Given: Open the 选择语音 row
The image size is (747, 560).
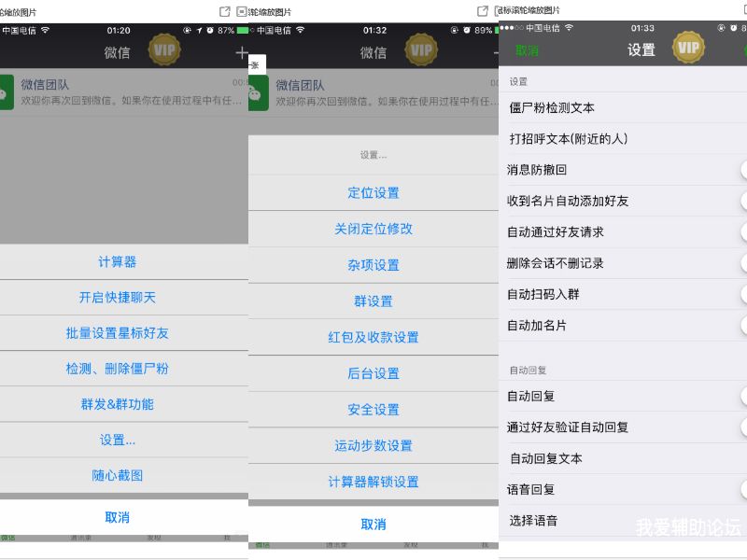Looking at the screenshot, I should pyautogui.click(x=623, y=521).
